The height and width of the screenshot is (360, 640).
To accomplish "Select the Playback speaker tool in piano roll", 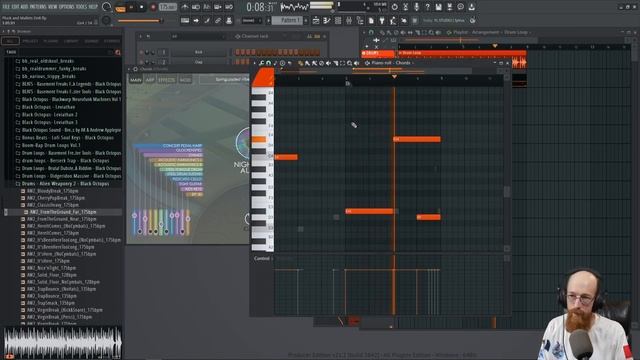I will click(x=356, y=63).
